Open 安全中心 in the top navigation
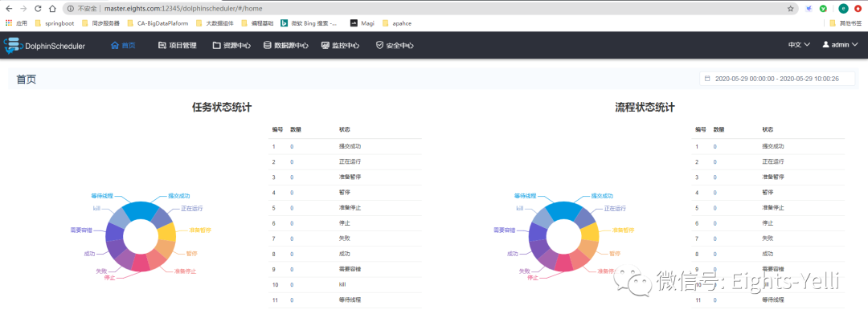The image size is (868, 322). tap(395, 45)
